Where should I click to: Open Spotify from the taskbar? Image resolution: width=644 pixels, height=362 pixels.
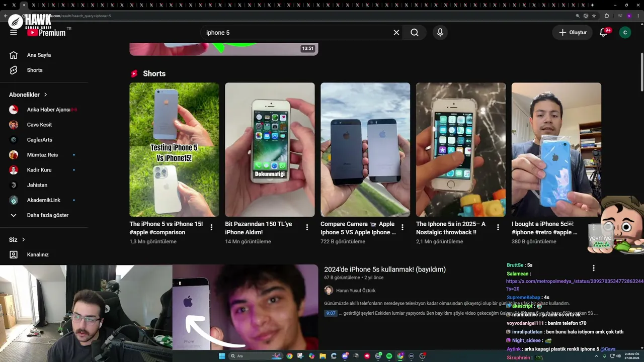pos(389,356)
